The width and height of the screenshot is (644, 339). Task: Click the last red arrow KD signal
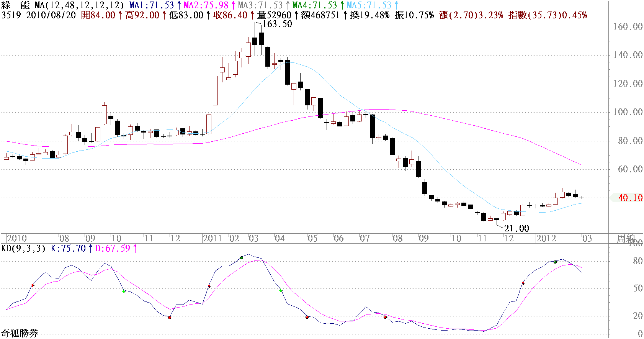[523, 283]
